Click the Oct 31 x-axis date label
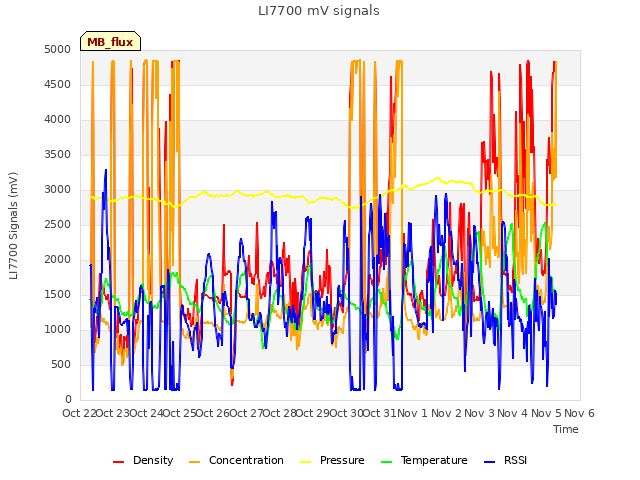The width and height of the screenshot is (640, 480). click(380, 413)
